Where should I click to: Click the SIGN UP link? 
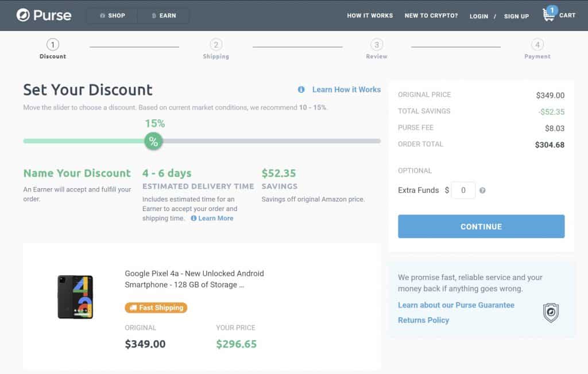pos(516,16)
